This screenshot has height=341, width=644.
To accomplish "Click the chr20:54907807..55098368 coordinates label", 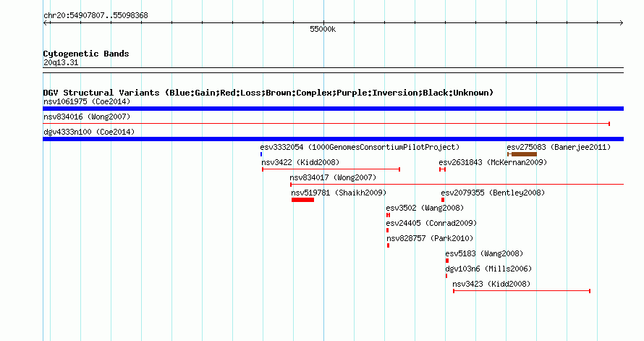I will tap(96, 16).
